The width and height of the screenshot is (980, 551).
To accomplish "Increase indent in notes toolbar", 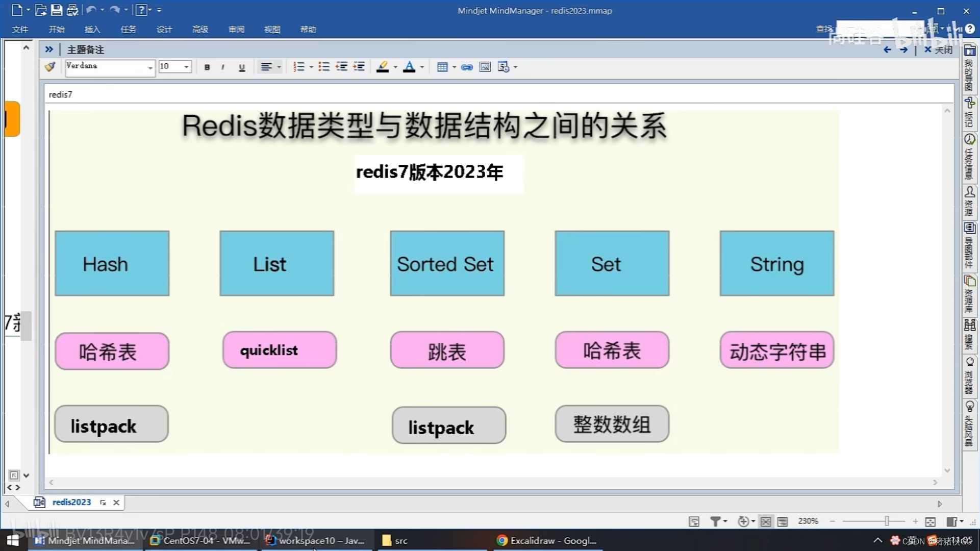I will click(x=359, y=67).
